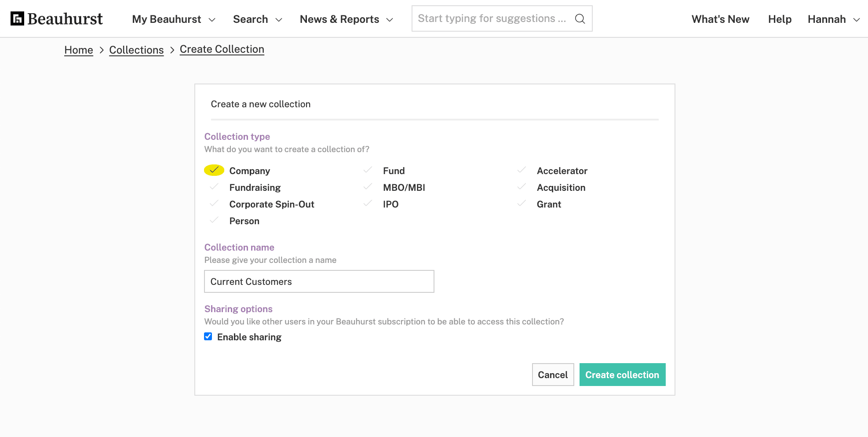Select the MBO/MBI checkmark icon
The height and width of the screenshot is (437, 868).
pyautogui.click(x=368, y=187)
